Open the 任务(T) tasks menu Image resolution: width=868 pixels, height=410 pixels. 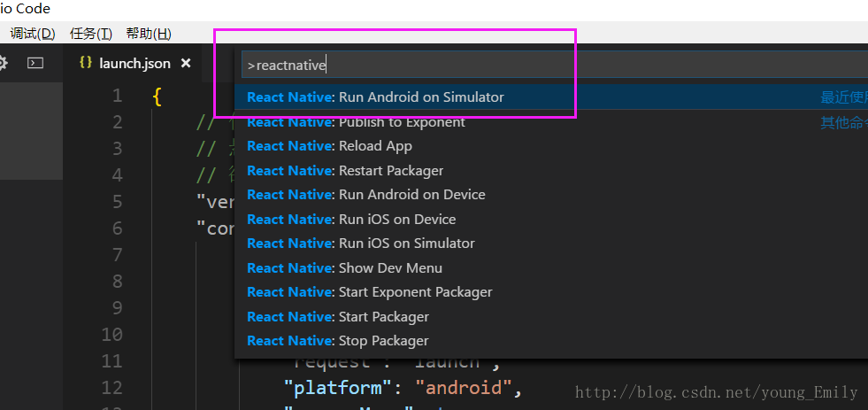click(91, 34)
